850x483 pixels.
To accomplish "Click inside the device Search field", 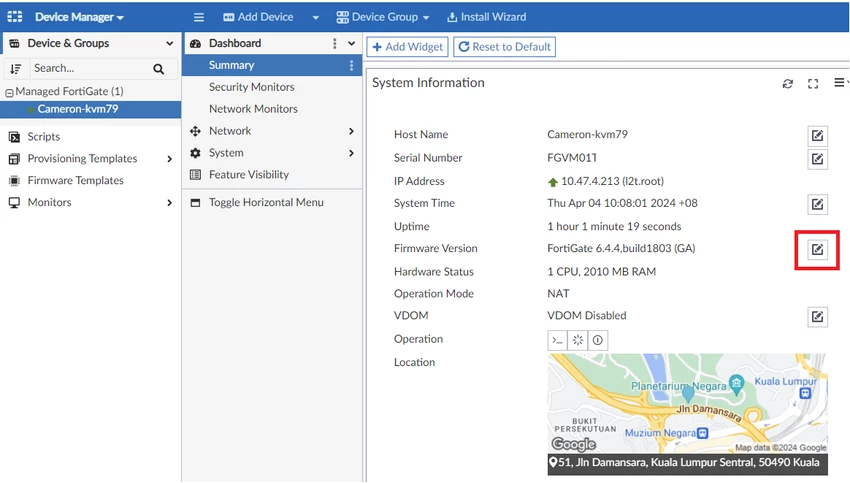I will [90, 69].
